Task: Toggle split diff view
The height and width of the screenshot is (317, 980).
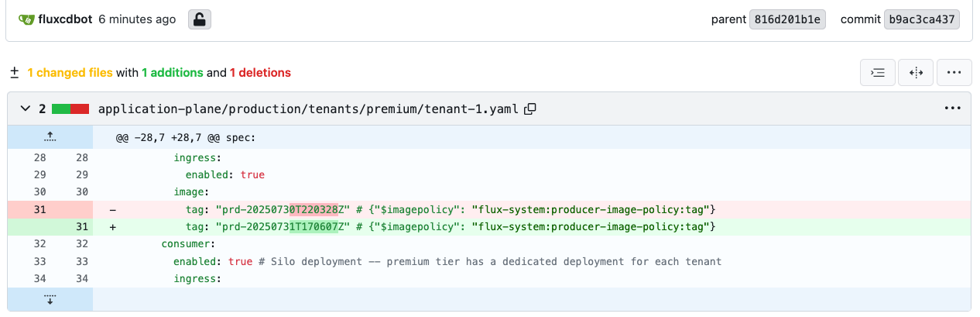Action: pyautogui.click(x=916, y=72)
